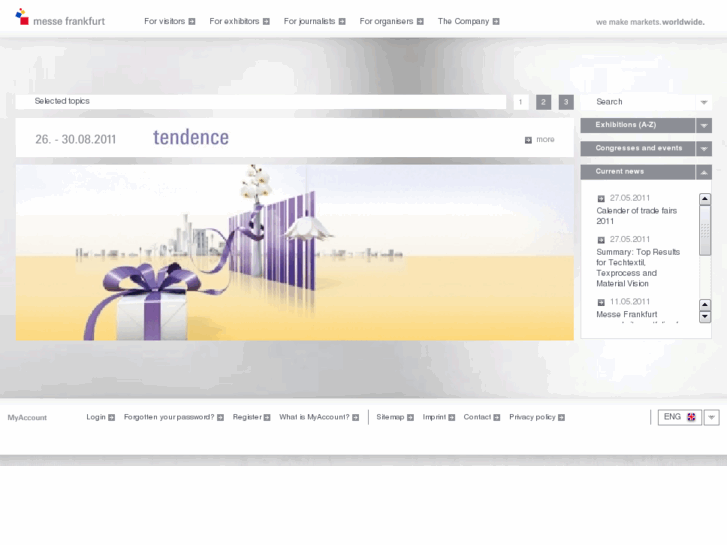This screenshot has height=545, width=727.
Task: Open the Sitemap link
Action: (x=390, y=417)
